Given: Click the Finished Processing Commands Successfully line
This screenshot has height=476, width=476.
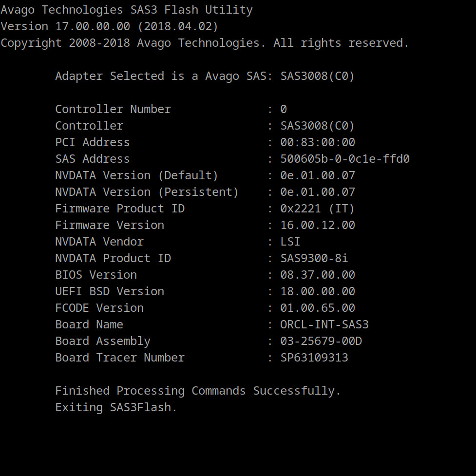Looking at the screenshot, I should (198, 391).
